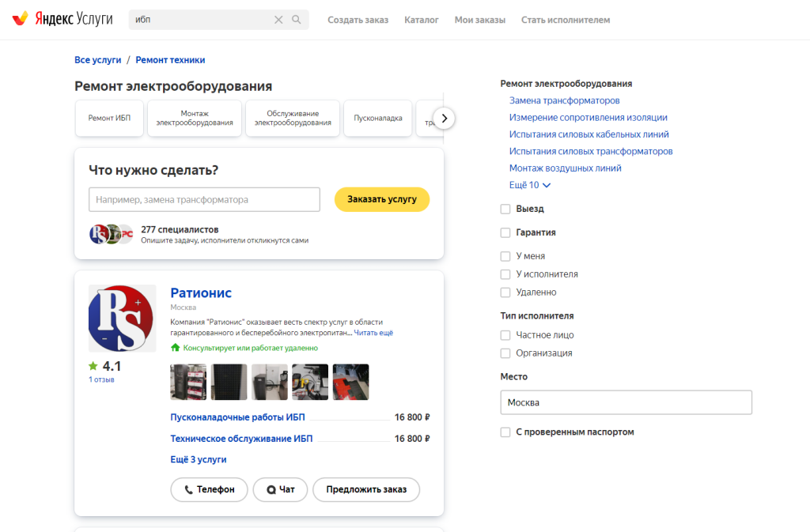The image size is (810, 532).
Task: Select the Ремонт ИБП category chip
Action: click(x=109, y=118)
